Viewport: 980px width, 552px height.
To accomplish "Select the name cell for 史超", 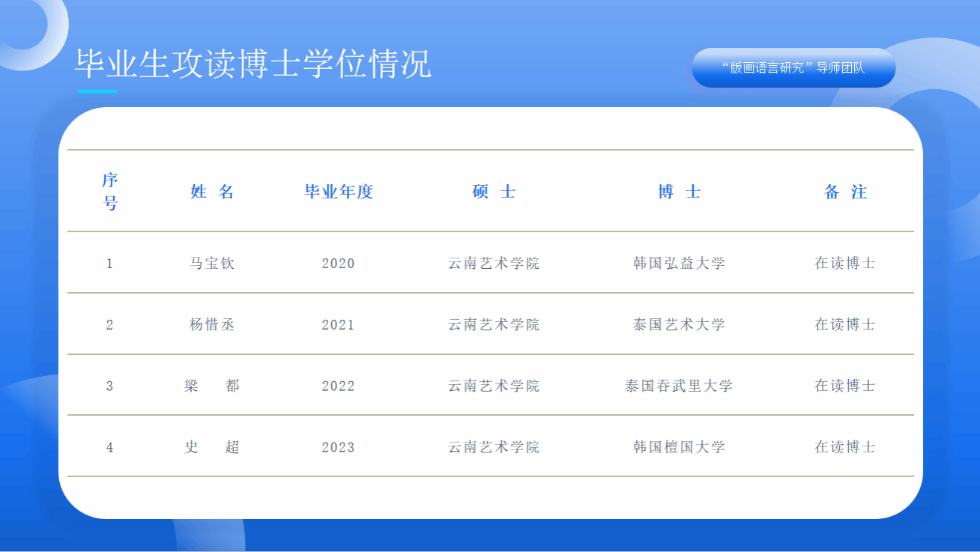I will (213, 448).
